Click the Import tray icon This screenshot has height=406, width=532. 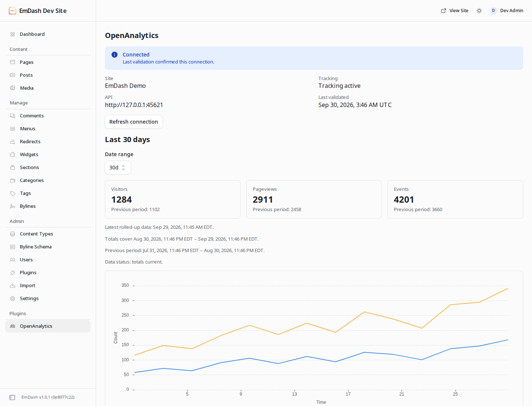13,285
